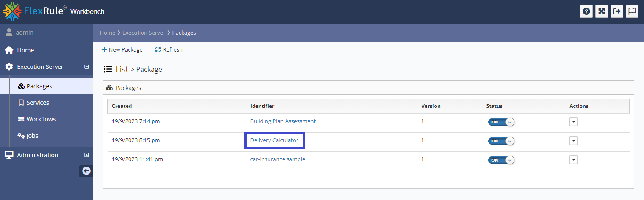The height and width of the screenshot is (200, 644).
Task: Open the Jobs sidebar item
Action: tap(46, 136)
